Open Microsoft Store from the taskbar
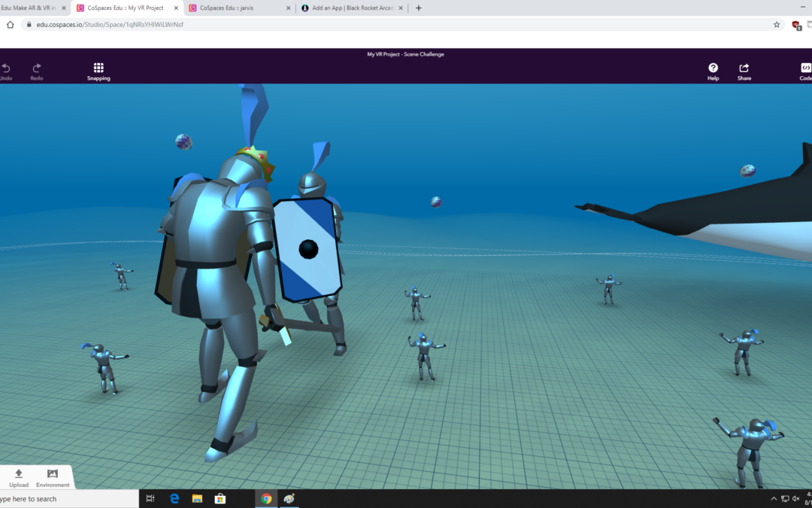 click(x=220, y=499)
